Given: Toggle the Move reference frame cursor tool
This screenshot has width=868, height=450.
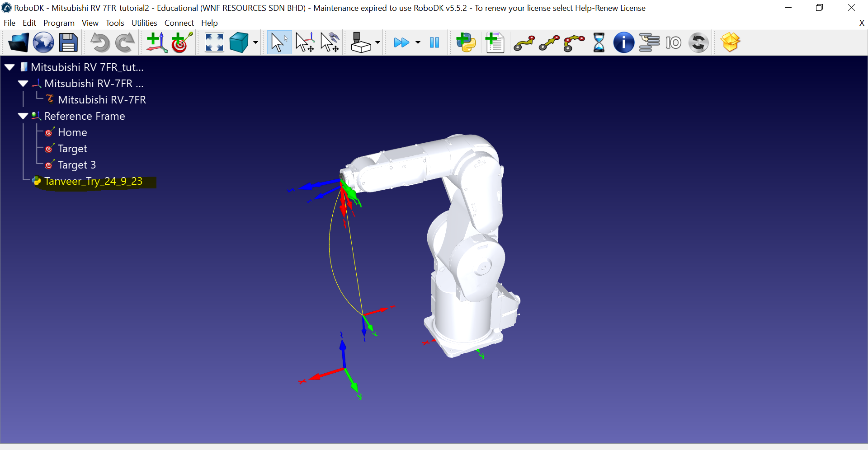Looking at the screenshot, I should 305,43.
